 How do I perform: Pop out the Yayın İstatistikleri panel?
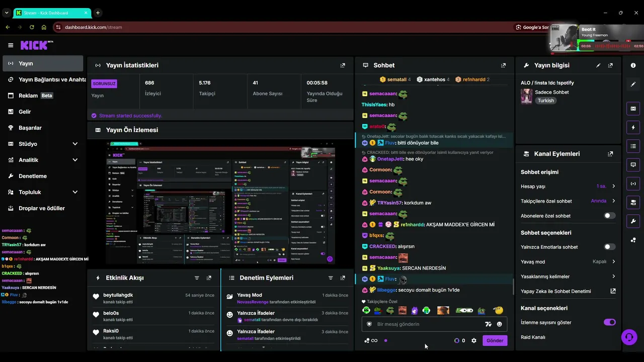[x=343, y=65]
